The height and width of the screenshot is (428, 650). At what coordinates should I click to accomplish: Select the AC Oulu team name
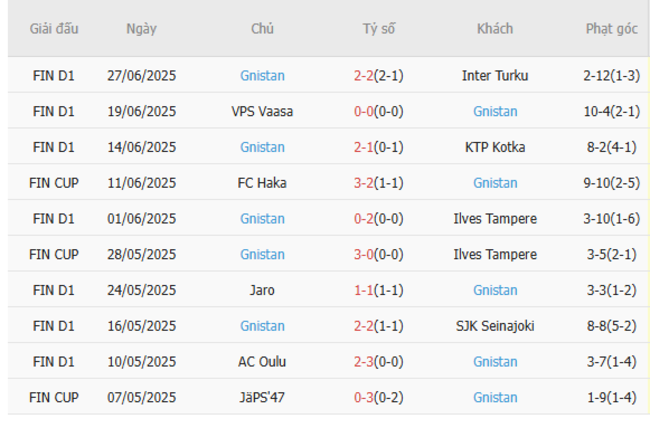[x=262, y=362]
